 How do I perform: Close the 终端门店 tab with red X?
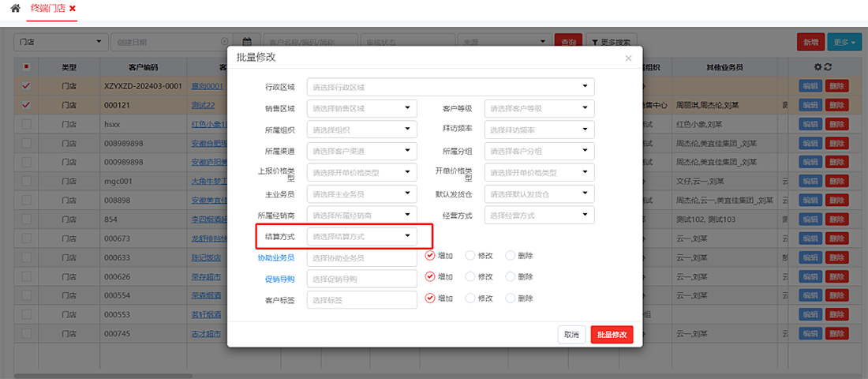click(x=73, y=9)
